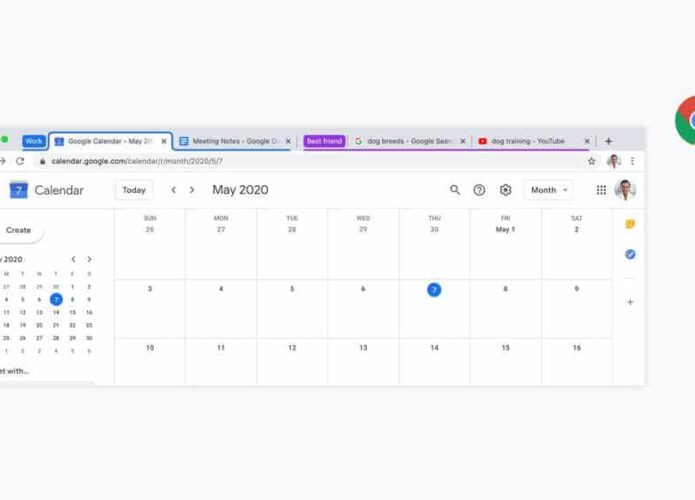Open Google Keep side panel icon
This screenshot has width=695, height=500.
click(x=630, y=224)
